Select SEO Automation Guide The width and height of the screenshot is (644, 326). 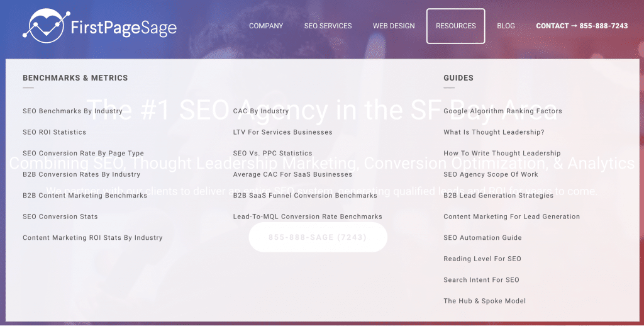point(482,238)
